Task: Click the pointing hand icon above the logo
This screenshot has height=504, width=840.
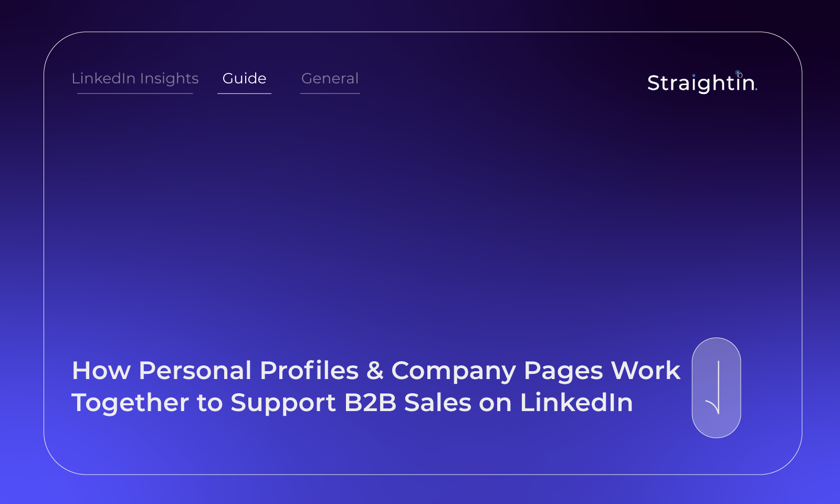Action: [739, 73]
